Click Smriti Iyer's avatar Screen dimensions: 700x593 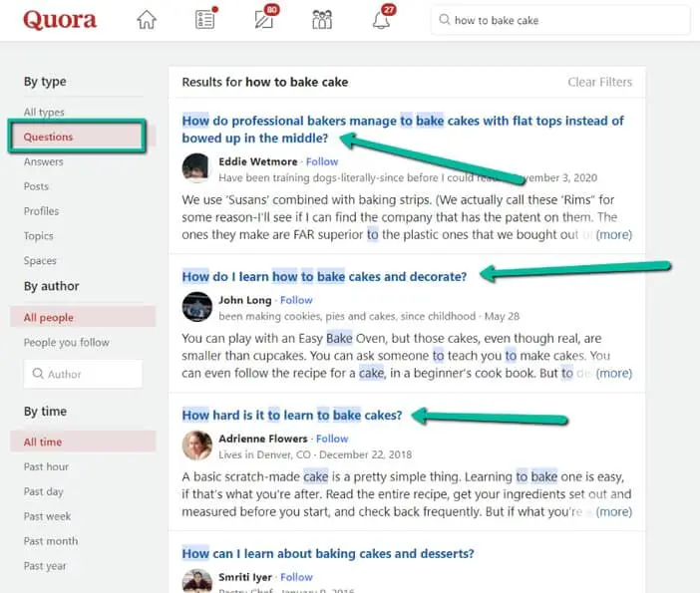coord(196,580)
